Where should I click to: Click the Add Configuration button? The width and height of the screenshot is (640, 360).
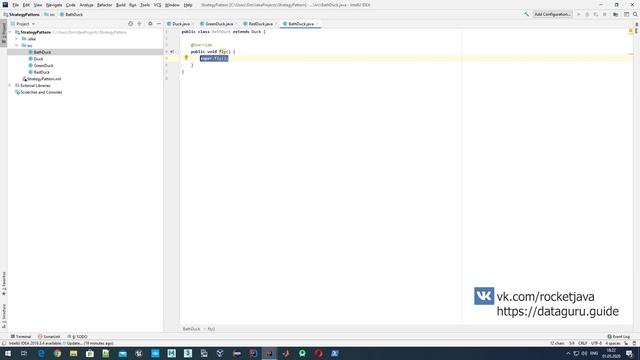click(552, 14)
